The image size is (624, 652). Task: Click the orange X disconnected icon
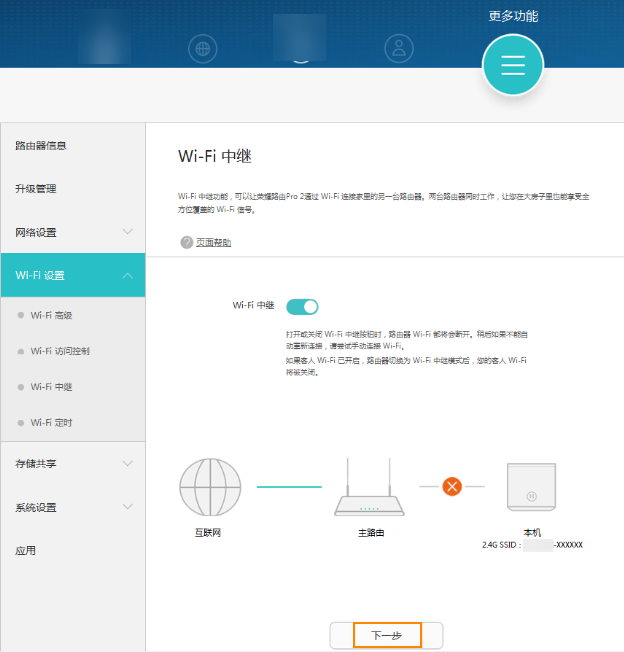452,487
